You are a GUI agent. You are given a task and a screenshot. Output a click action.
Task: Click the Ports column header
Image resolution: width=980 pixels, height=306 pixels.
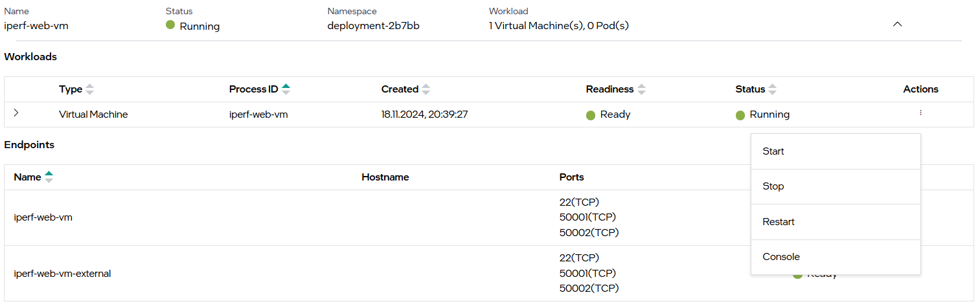(571, 177)
